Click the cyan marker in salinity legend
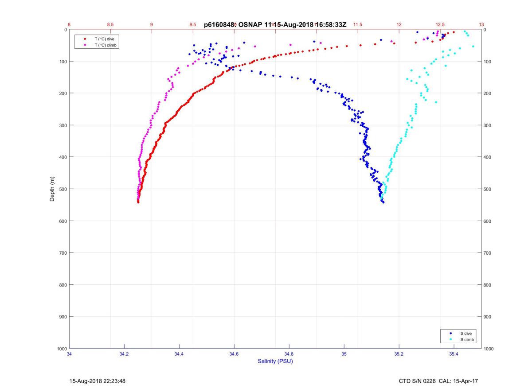532x392 pixels. 451,339
